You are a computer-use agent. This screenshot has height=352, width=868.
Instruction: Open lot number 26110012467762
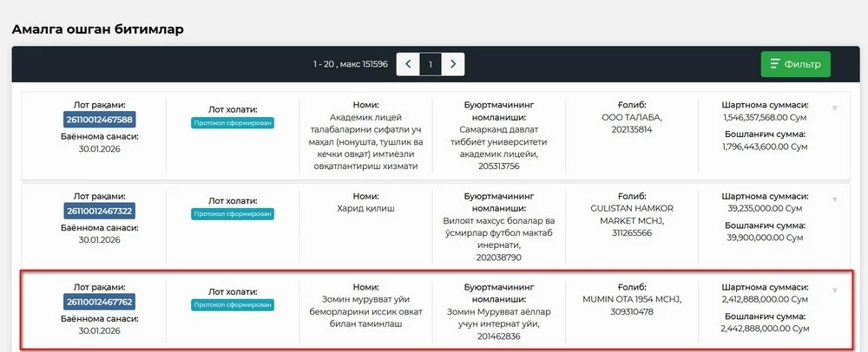point(99,302)
